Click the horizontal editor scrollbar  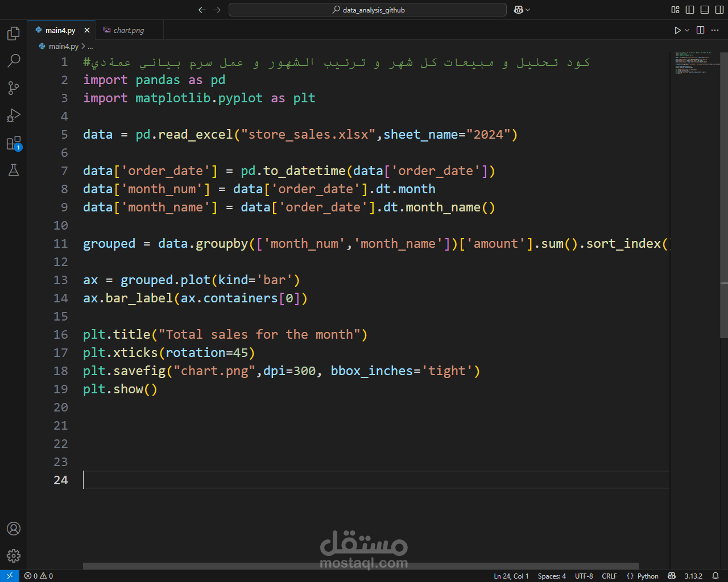pyautogui.click(x=361, y=566)
